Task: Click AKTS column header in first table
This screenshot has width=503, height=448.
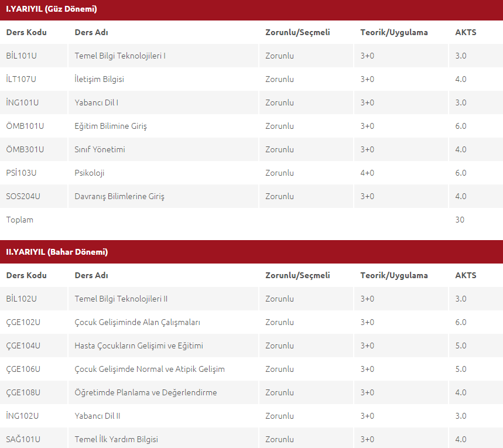Action: click(x=466, y=32)
